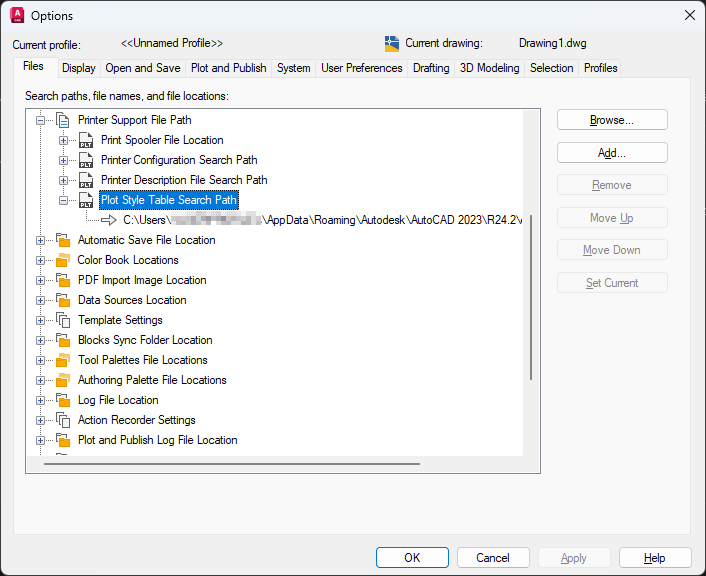Click the Add... button
Viewport: 706px width, 576px height.
612,153
